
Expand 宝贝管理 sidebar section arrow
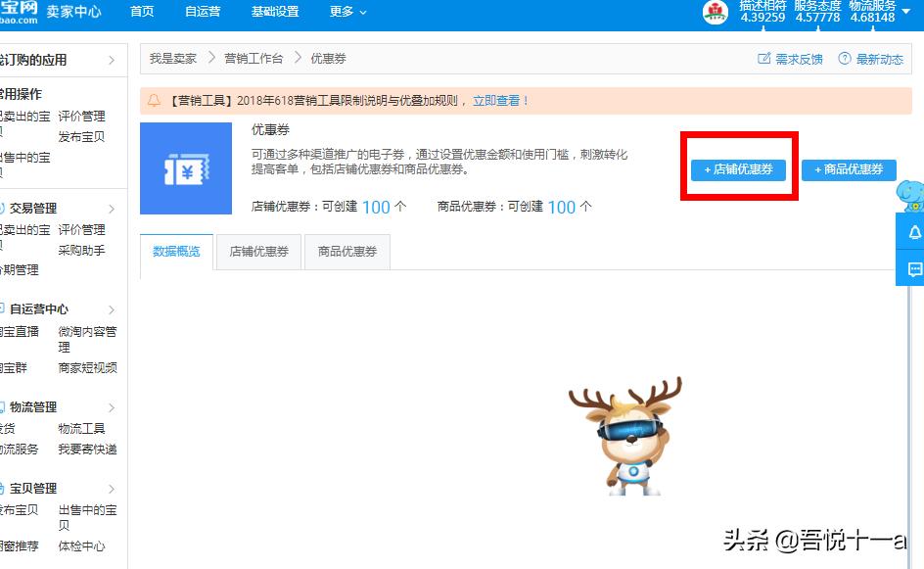coord(112,489)
